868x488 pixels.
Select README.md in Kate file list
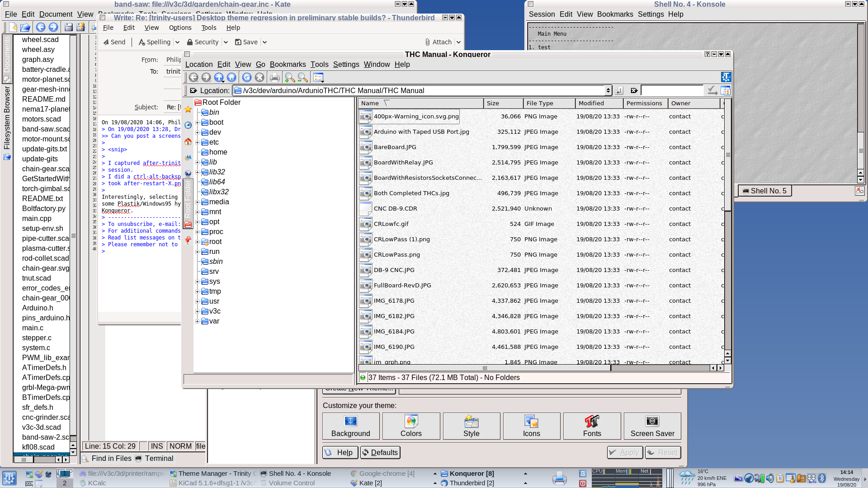43,99
